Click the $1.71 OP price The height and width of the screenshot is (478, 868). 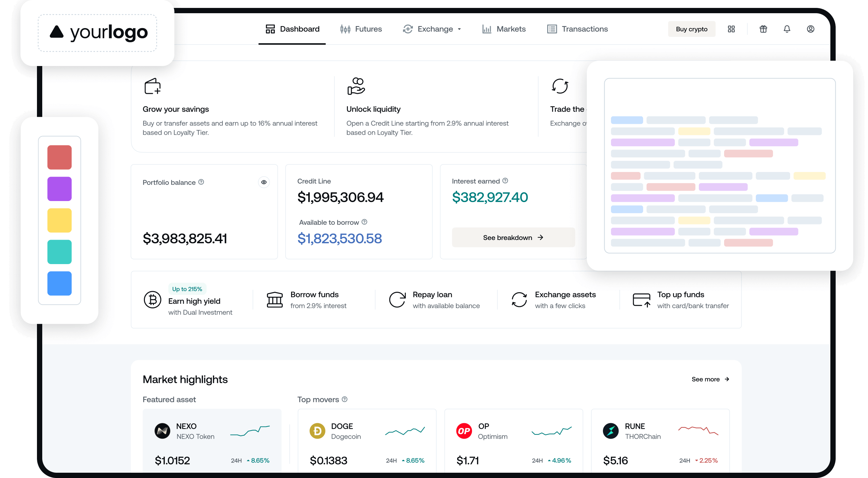coord(467,460)
